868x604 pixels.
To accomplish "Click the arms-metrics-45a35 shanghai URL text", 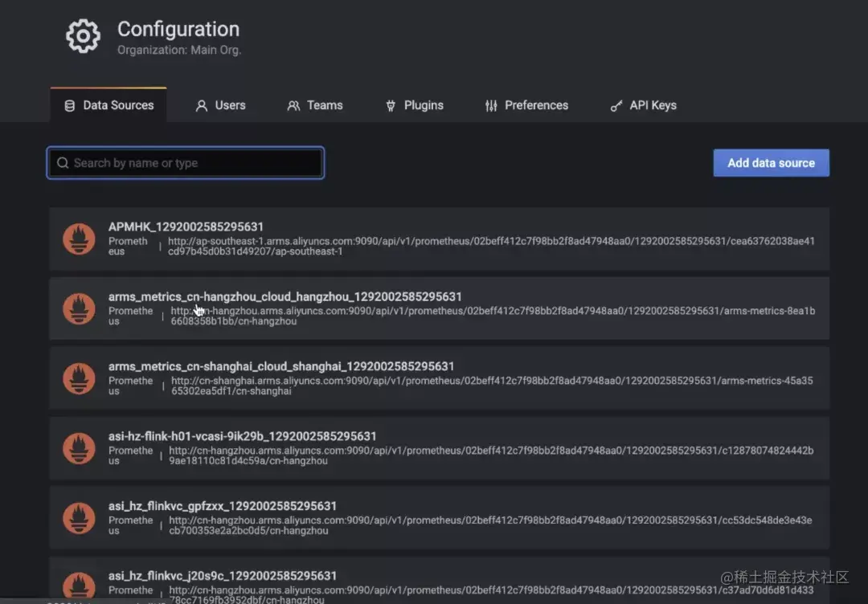I will 492,386.
